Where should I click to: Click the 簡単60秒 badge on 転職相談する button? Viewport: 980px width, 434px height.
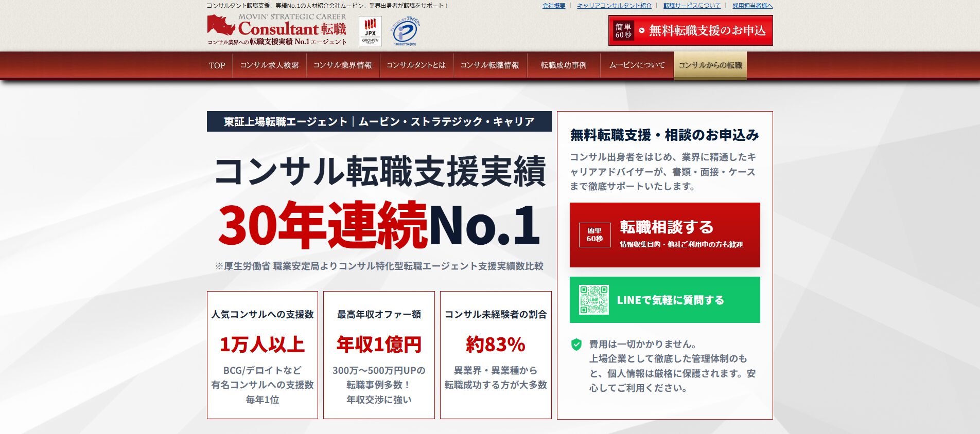pyautogui.click(x=594, y=235)
